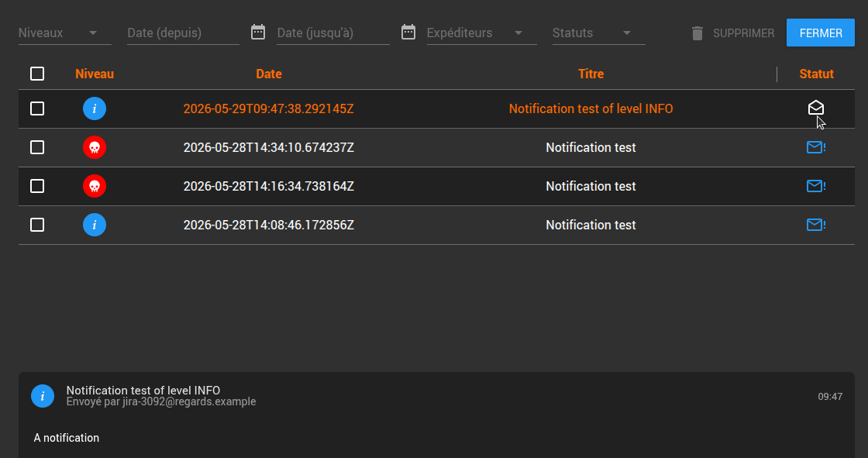Check the box for 2026-05-29T09:47:38 notification

[x=37, y=108]
